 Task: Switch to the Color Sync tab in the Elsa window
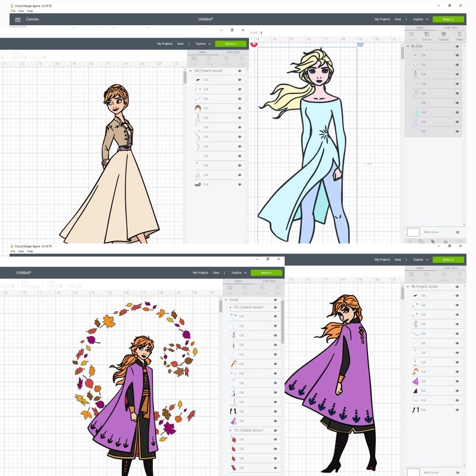tap(450, 28)
